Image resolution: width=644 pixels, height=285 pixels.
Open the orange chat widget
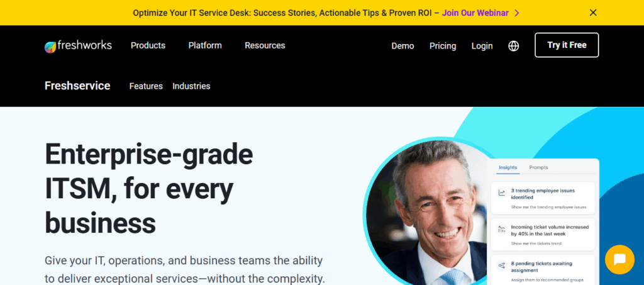tap(619, 260)
